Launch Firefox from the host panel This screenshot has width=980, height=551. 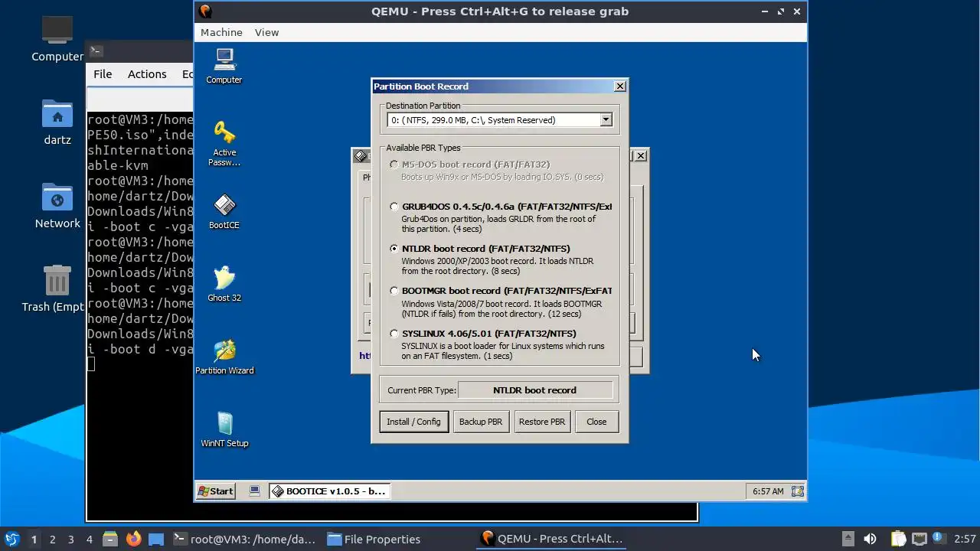[133, 539]
